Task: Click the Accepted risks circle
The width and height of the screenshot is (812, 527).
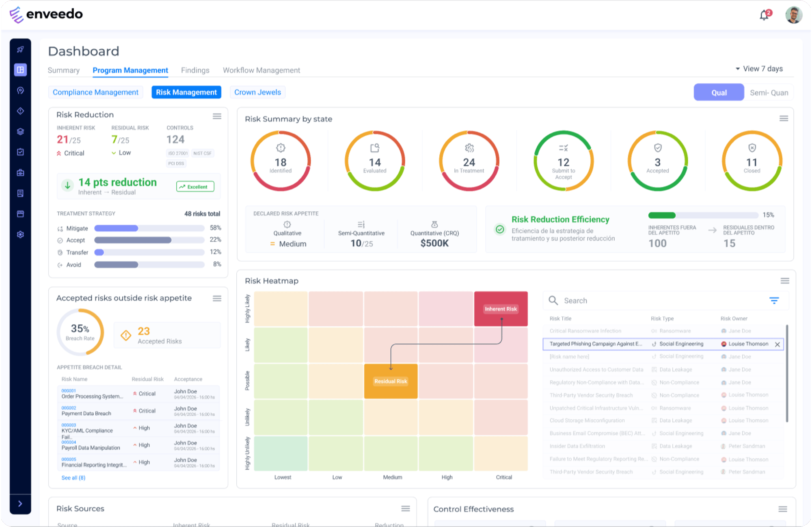Action: tap(658, 161)
